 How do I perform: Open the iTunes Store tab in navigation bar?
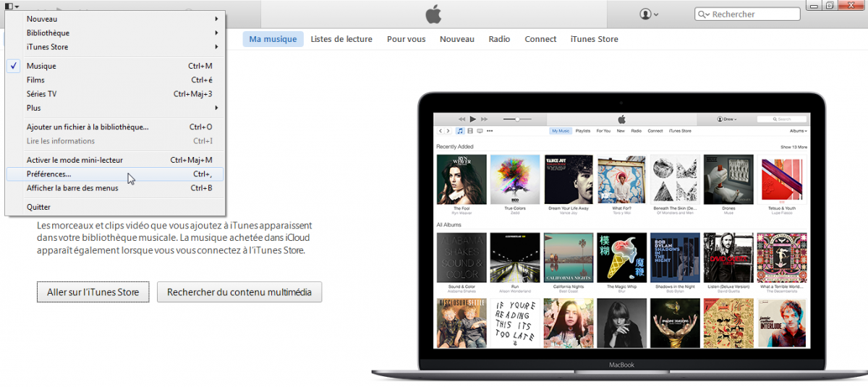click(x=594, y=39)
